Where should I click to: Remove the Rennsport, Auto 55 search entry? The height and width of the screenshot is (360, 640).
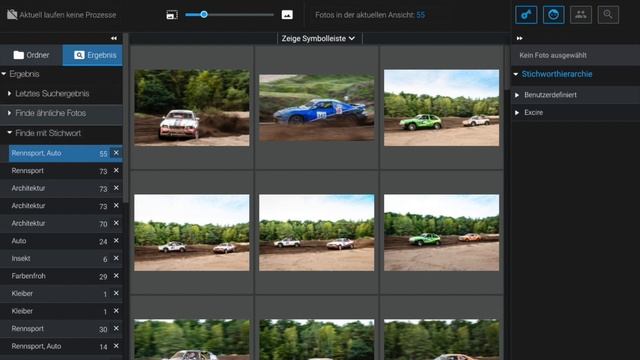click(x=116, y=153)
